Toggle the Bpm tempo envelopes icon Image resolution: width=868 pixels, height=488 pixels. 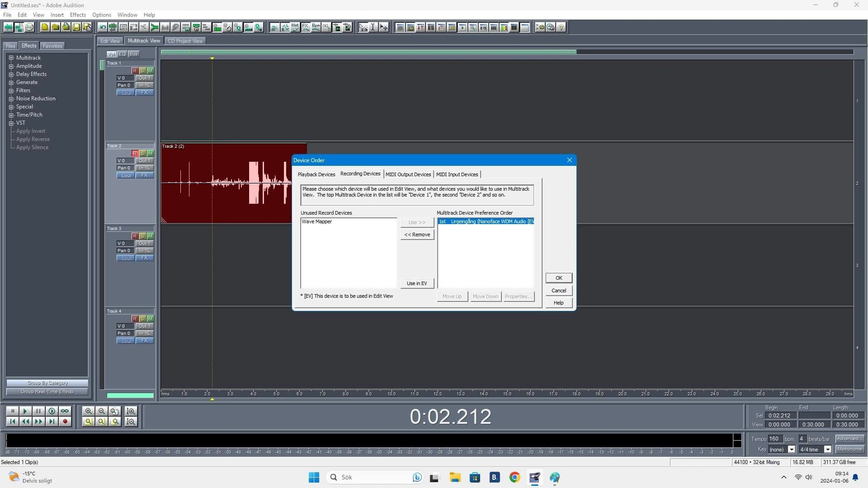point(316,28)
